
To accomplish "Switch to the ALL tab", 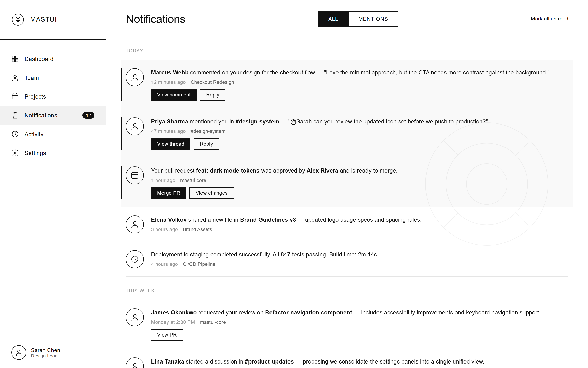I will point(333,19).
